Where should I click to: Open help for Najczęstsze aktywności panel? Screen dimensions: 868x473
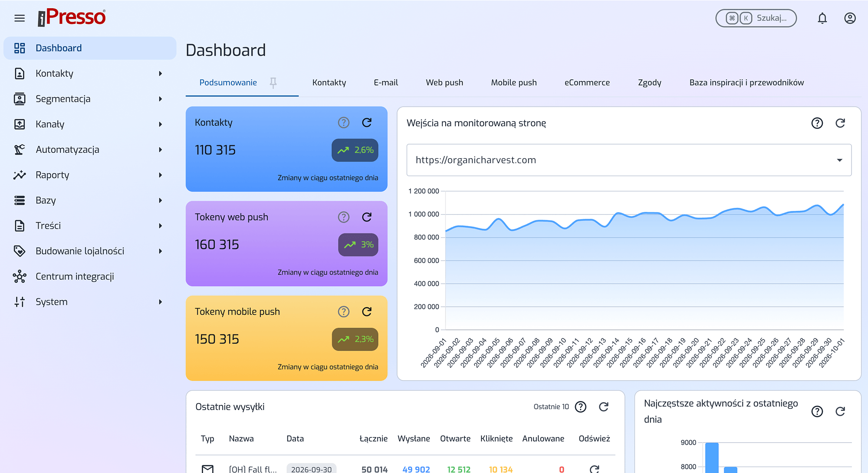[817, 411]
